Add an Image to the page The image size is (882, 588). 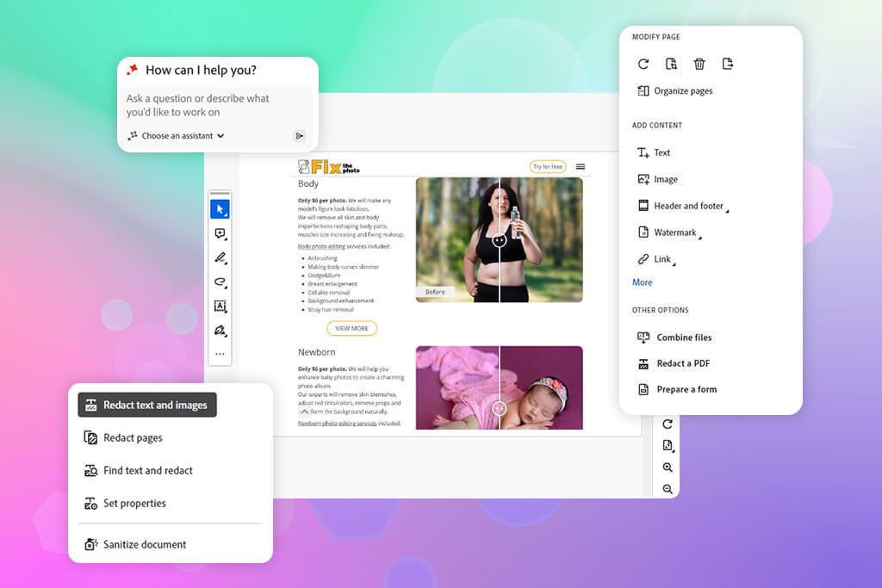tap(657, 179)
